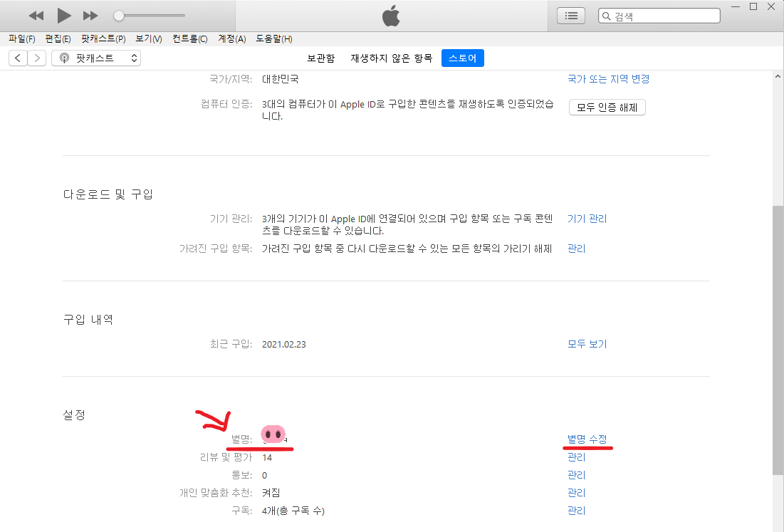Open the 컨트롤(C) menu

coord(190,39)
